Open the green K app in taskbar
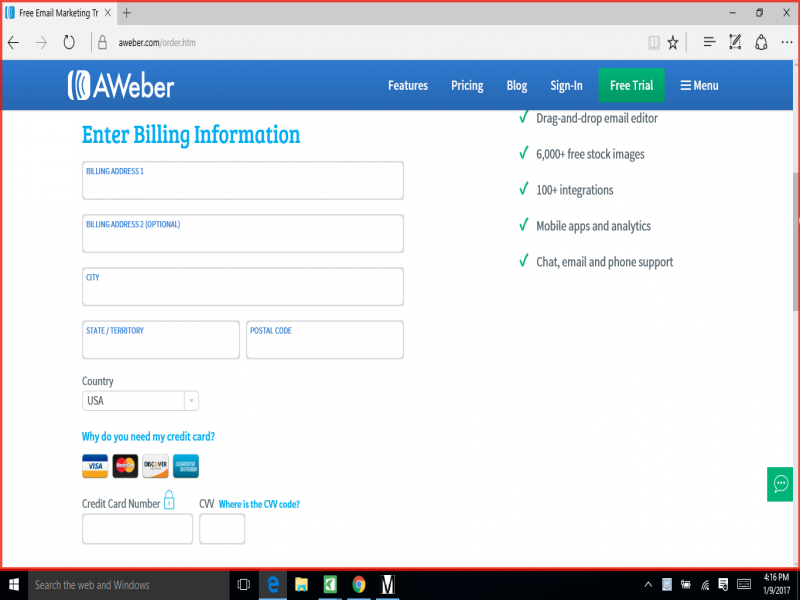800x600 pixels. [330, 585]
